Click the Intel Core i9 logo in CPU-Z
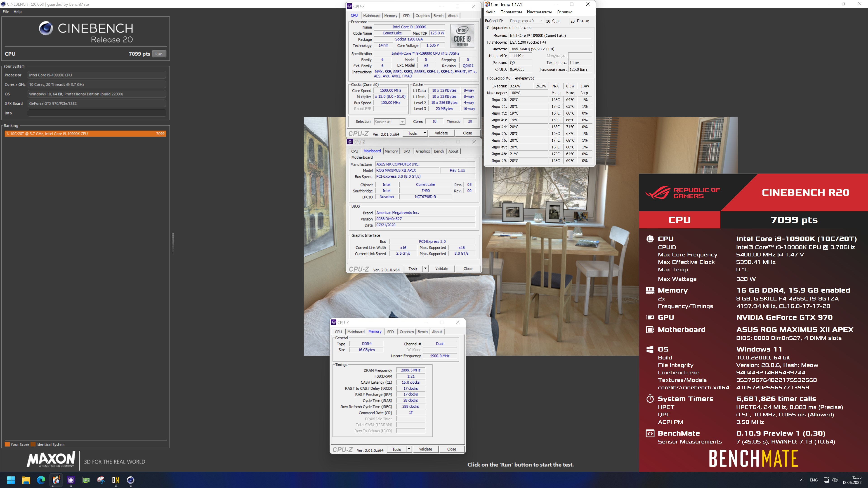Screen dimensions: 868x488 coord(462,36)
